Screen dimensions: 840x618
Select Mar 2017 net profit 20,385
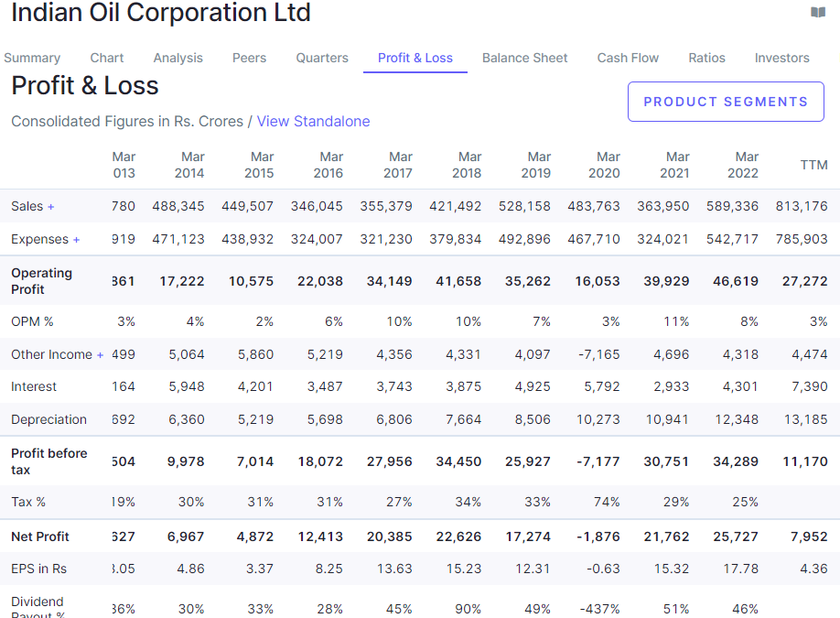390,537
